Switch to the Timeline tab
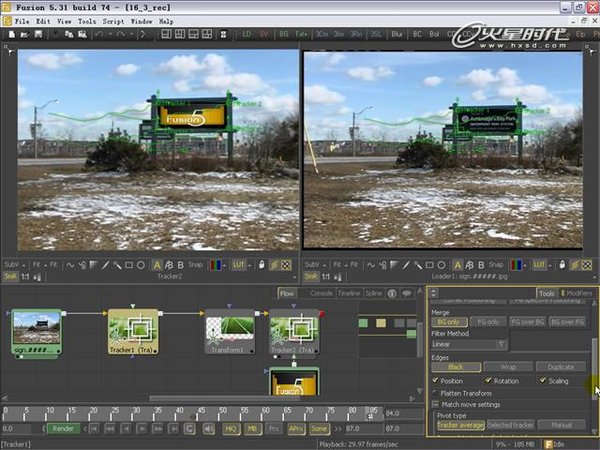600x450 pixels. [x=348, y=293]
